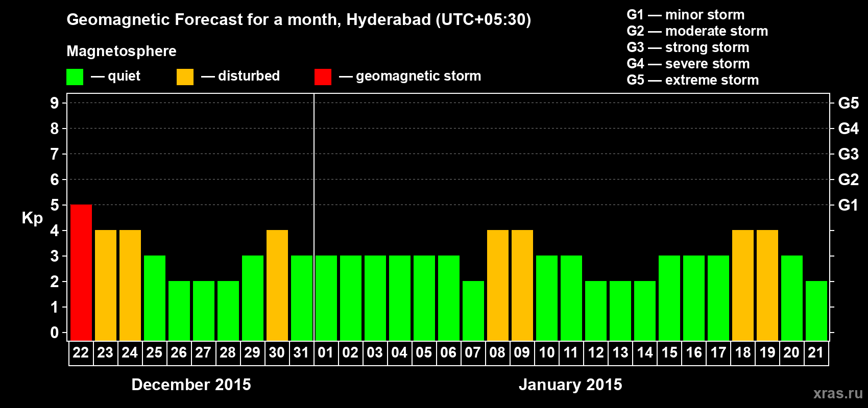The image size is (868, 408).
Task: Click the Kp axis title
Action: [32, 218]
